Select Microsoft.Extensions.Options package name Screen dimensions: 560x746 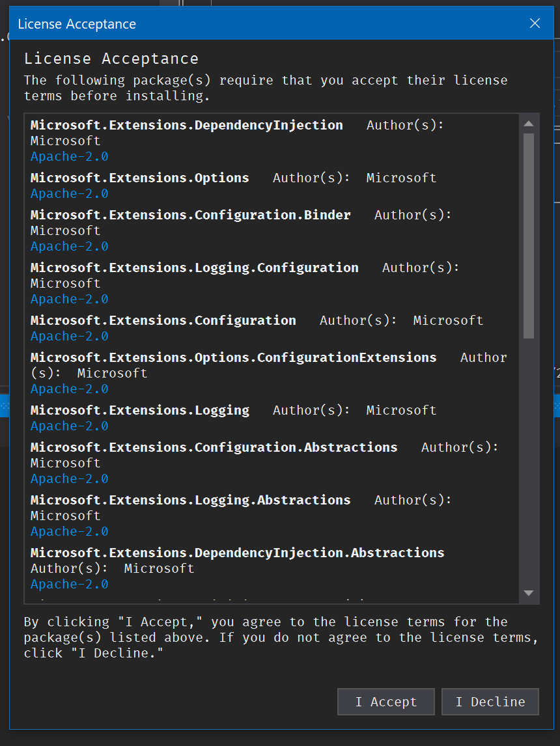(x=140, y=178)
